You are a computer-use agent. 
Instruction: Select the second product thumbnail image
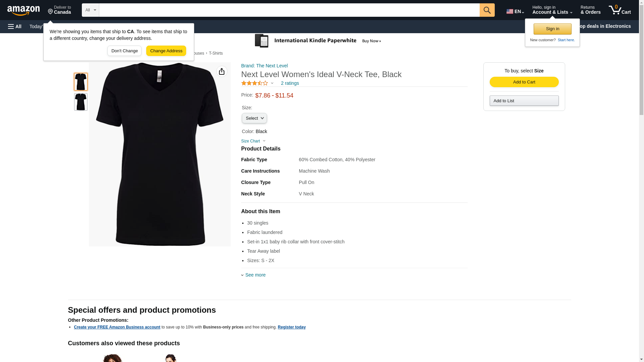tap(81, 102)
